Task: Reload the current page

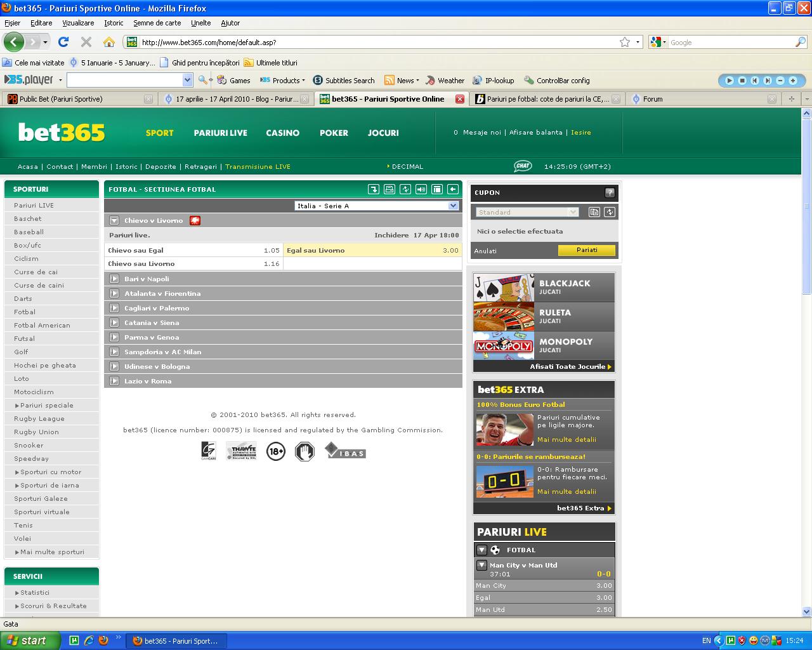Action: tap(63, 42)
